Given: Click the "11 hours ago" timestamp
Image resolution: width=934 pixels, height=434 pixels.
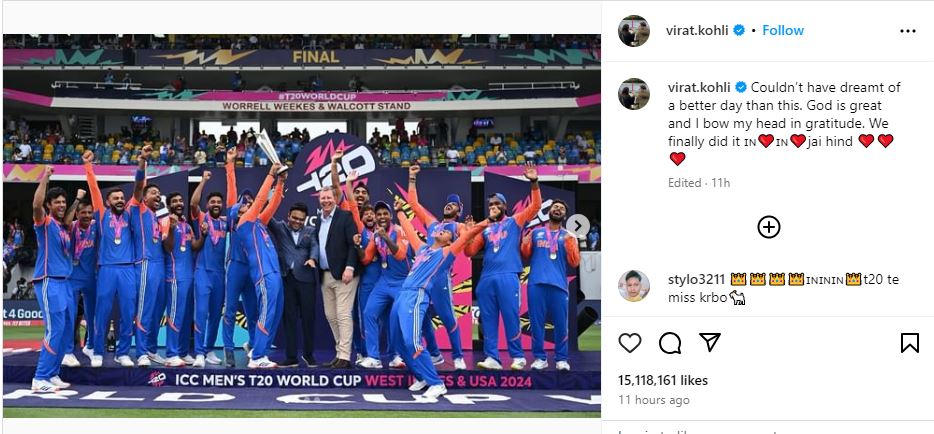Looking at the screenshot, I should 653,400.
